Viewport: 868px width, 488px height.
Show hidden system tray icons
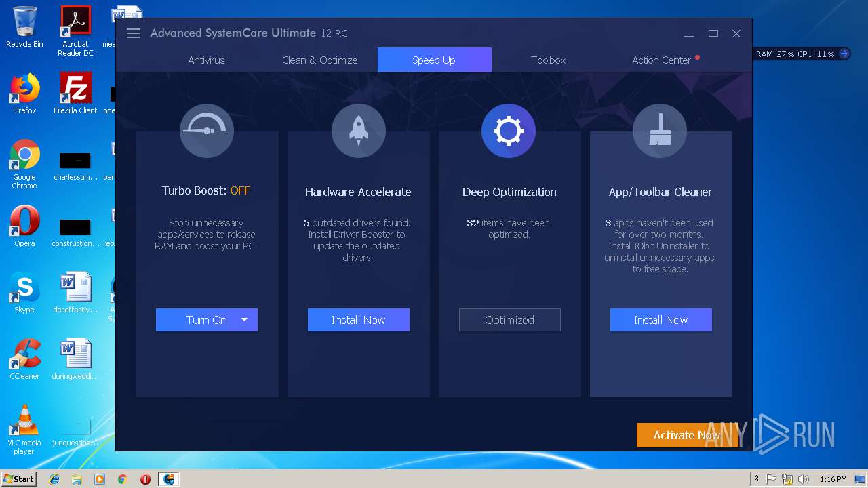[756, 479]
